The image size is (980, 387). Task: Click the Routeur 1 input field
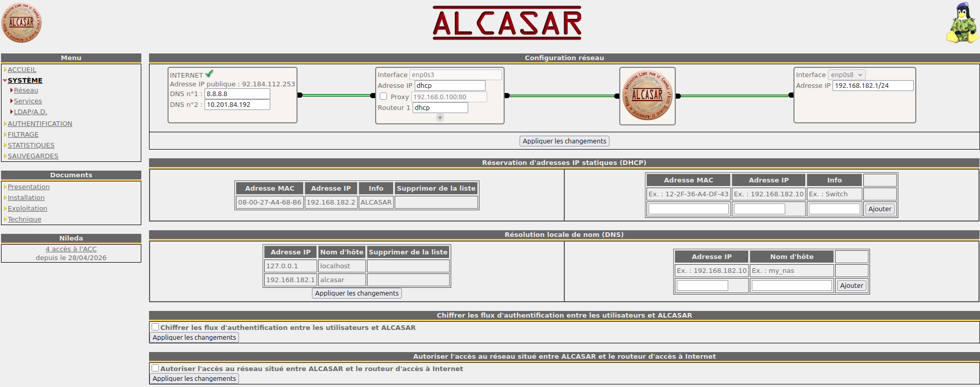(440, 107)
